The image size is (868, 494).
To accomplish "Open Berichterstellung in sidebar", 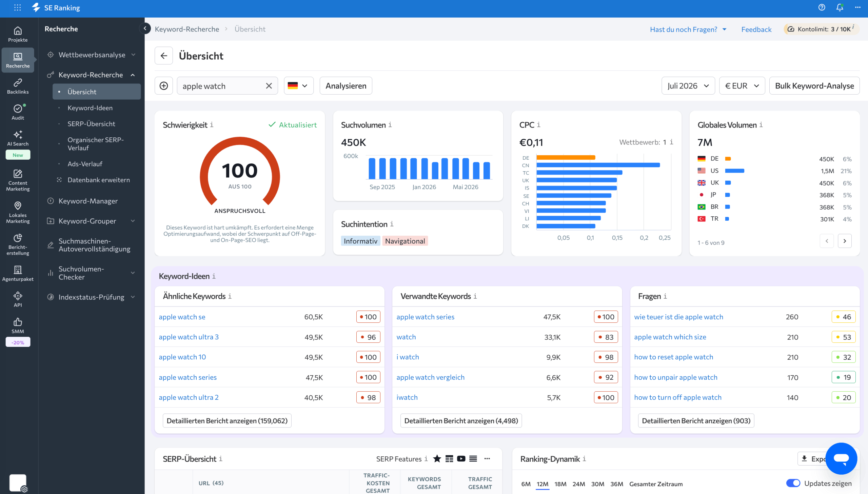I will coord(18,244).
